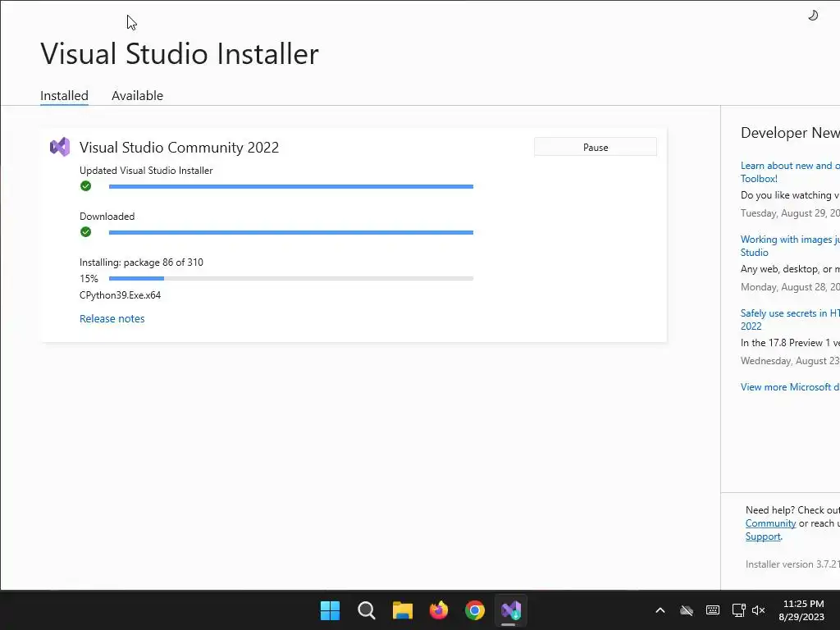Click the Downloaded progress bar
Viewport: 840px width, 630px height.
pyautogui.click(x=291, y=232)
